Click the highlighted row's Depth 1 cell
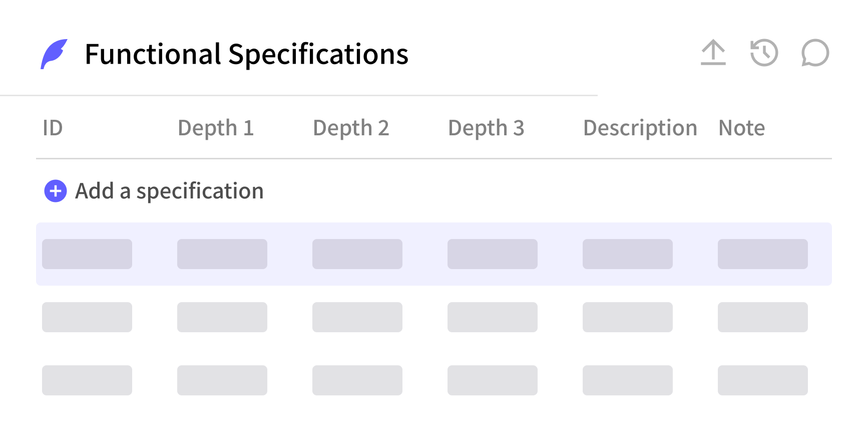 222,254
